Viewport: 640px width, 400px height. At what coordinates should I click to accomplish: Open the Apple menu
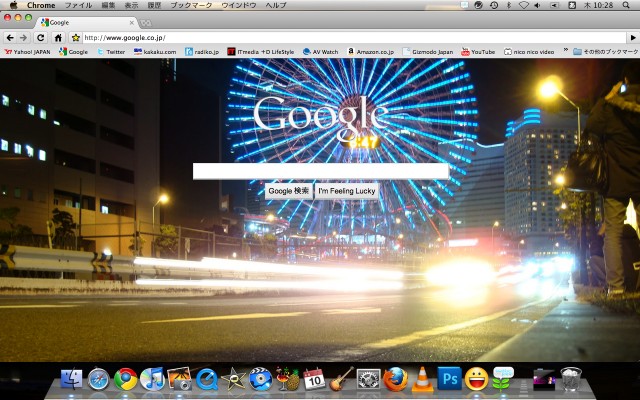click(13, 5)
